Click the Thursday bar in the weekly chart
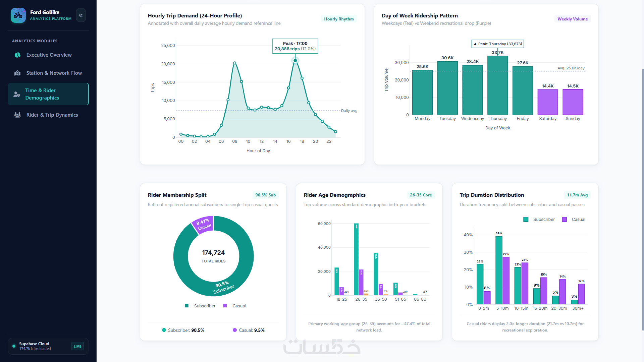Viewport: 644px width, 362px height. click(x=498, y=85)
